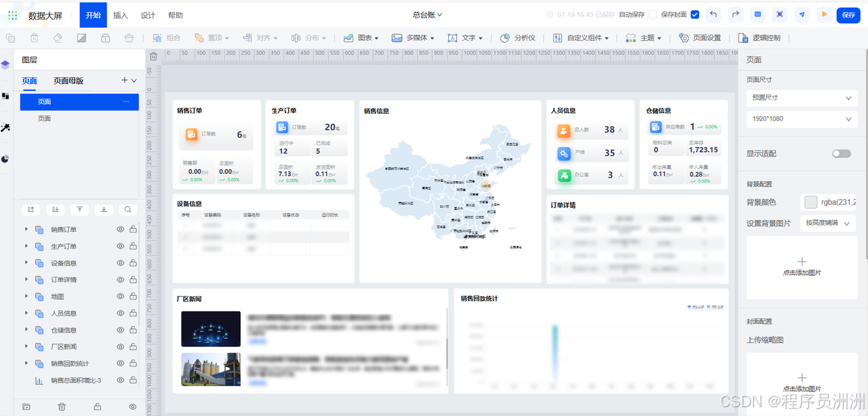868x416 pixels.
Task: Click the blue 保存 save button
Action: point(848,14)
